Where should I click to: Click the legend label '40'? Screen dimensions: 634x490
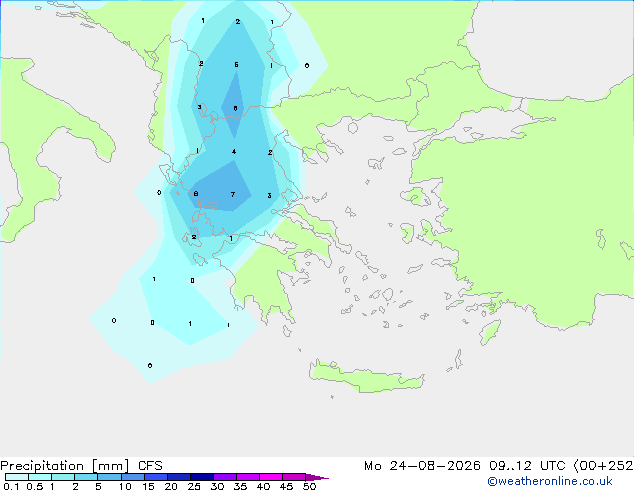263,486
